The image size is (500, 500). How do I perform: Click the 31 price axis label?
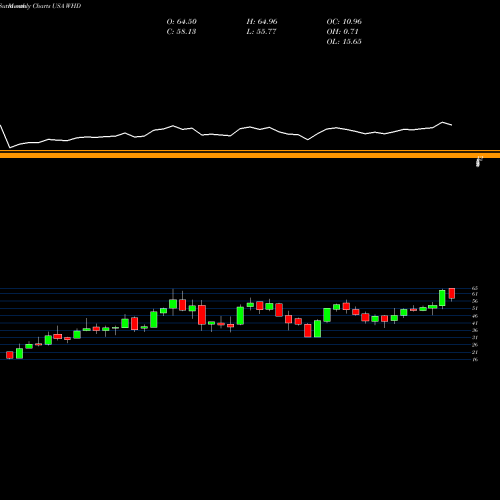pyautogui.click(x=475, y=337)
